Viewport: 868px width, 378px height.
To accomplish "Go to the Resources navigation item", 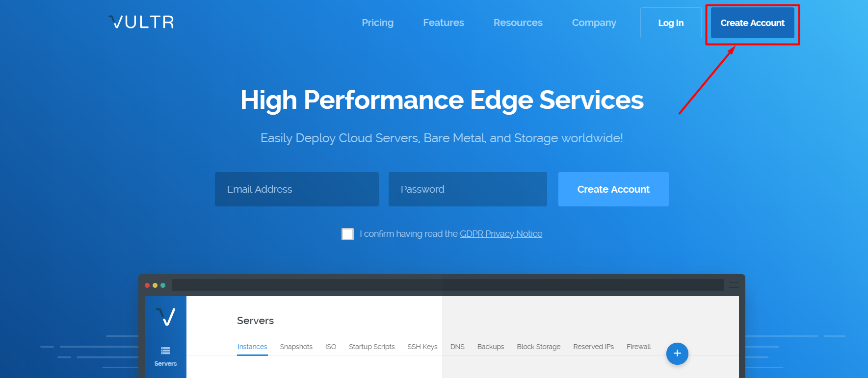I will tap(518, 23).
